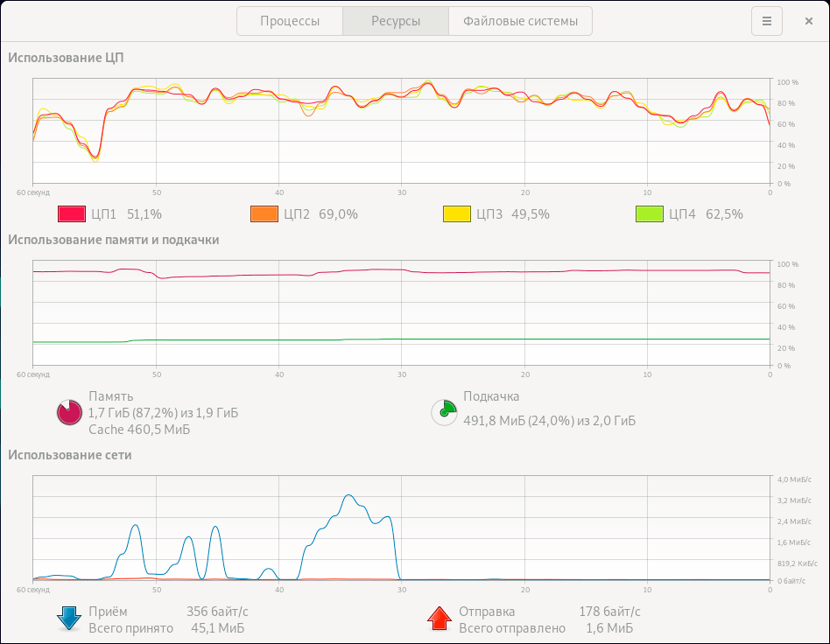This screenshot has height=644, width=830.
Task: Click the memory usage pie icon
Action: tap(69, 412)
